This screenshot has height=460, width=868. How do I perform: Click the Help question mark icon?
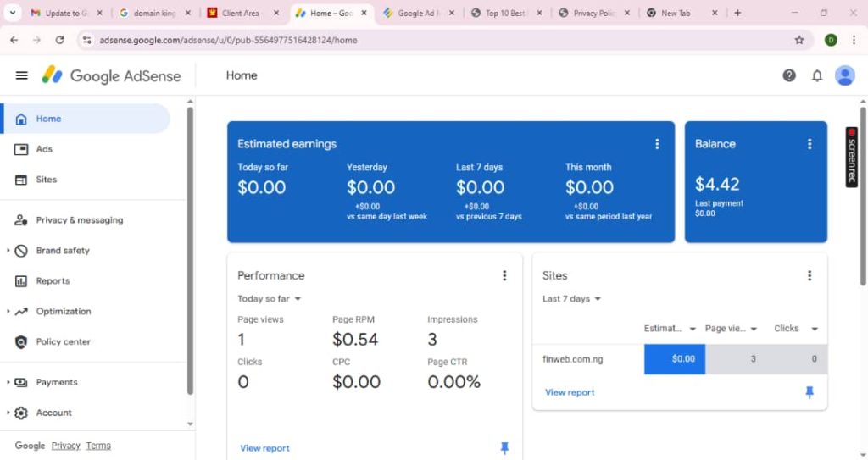coord(789,75)
